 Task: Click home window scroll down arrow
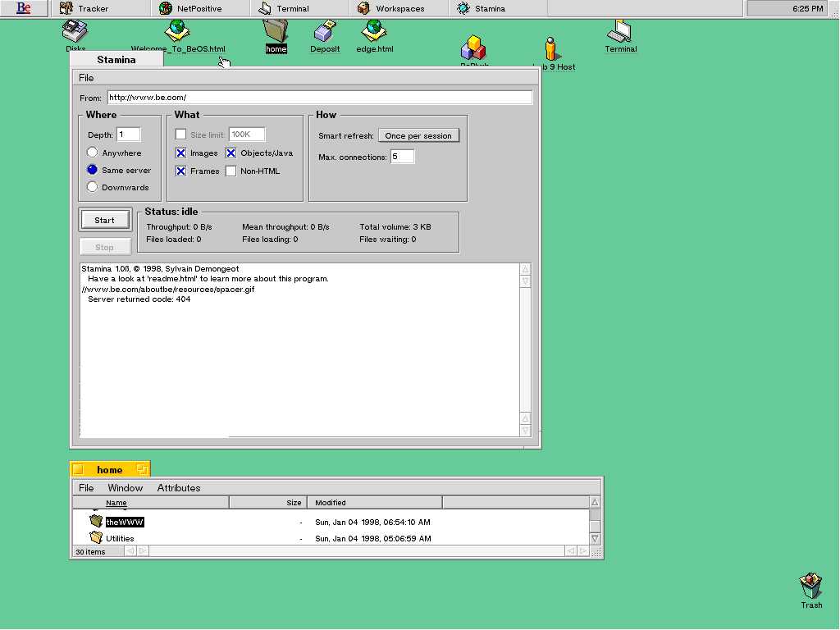(x=595, y=538)
